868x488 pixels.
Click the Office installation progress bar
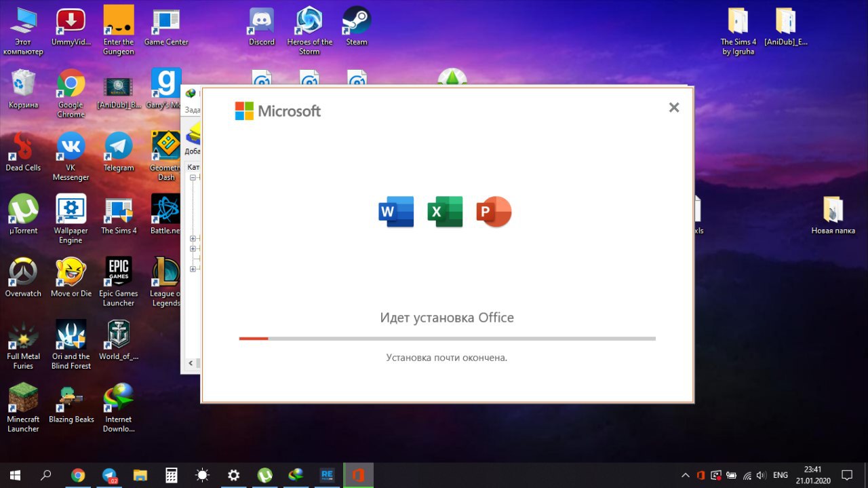tap(448, 338)
